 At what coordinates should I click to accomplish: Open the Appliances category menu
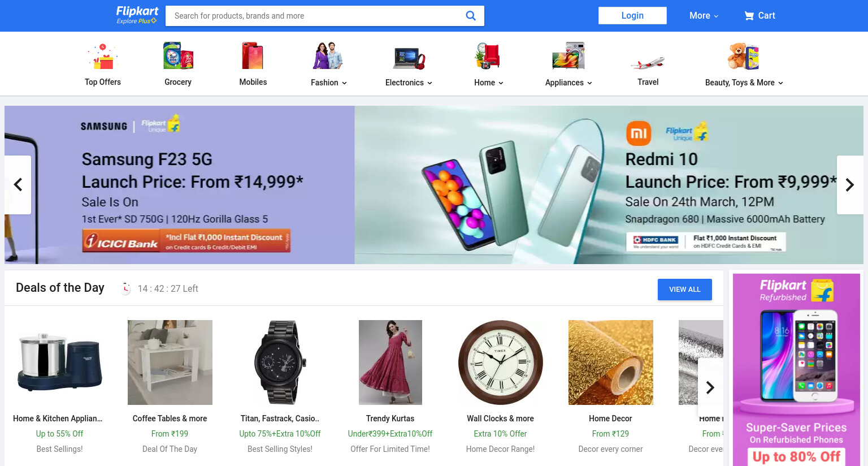click(x=568, y=83)
